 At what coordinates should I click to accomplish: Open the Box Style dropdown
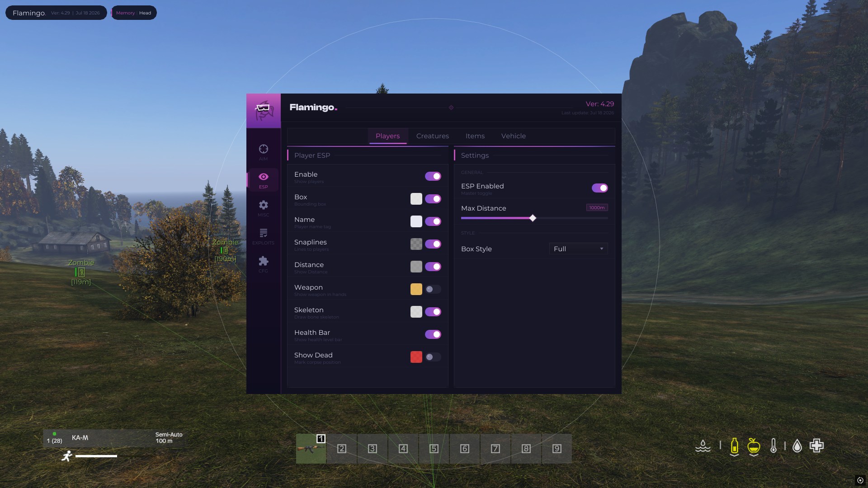click(578, 249)
